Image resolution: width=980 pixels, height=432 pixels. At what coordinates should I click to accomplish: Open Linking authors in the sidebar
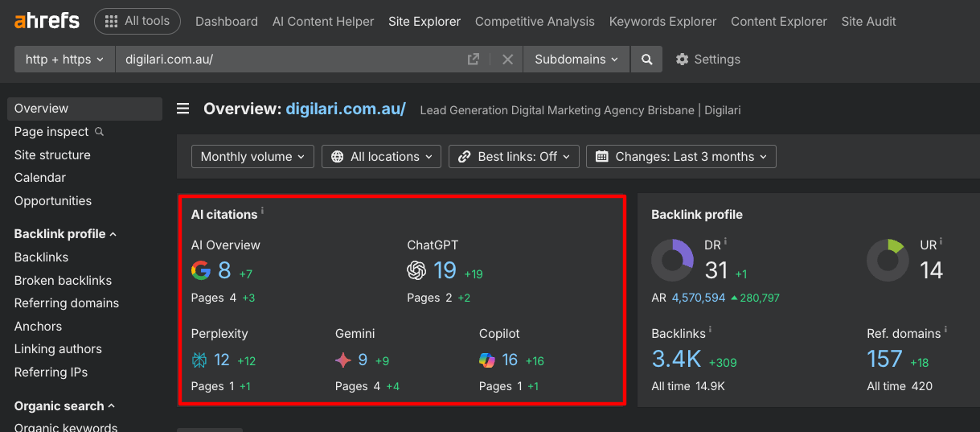coord(58,348)
